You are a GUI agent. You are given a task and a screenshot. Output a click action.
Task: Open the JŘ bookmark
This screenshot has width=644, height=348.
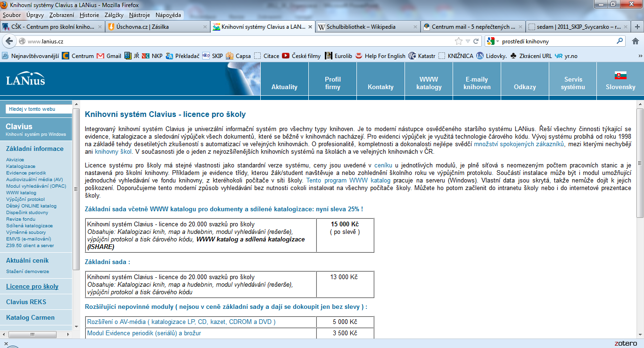pos(132,56)
